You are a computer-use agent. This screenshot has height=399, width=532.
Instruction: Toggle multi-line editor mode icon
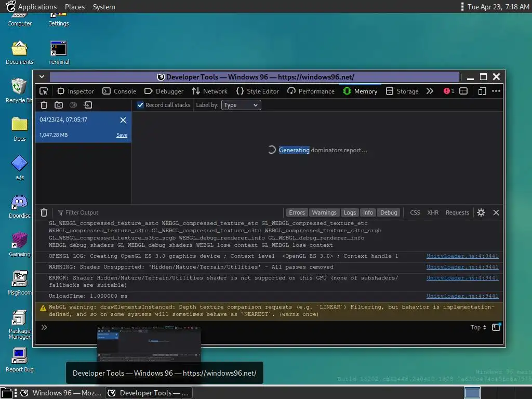pyautogui.click(x=496, y=327)
